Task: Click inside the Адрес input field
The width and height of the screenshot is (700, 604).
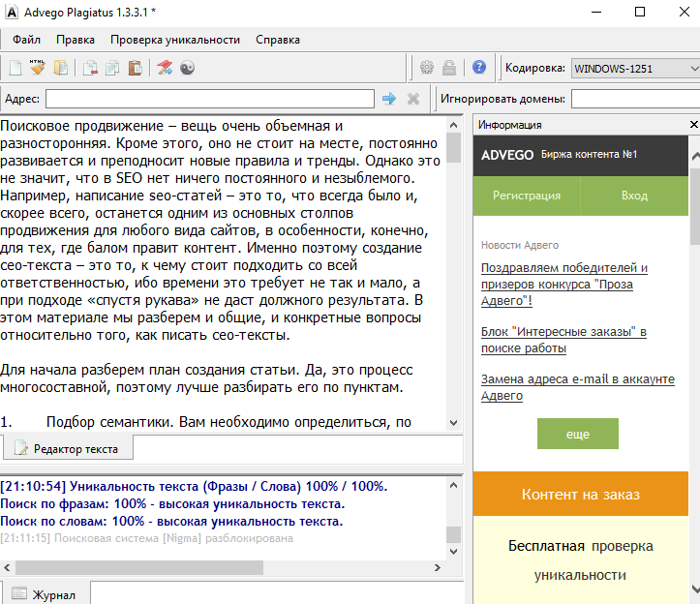Action: pyautogui.click(x=210, y=99)
